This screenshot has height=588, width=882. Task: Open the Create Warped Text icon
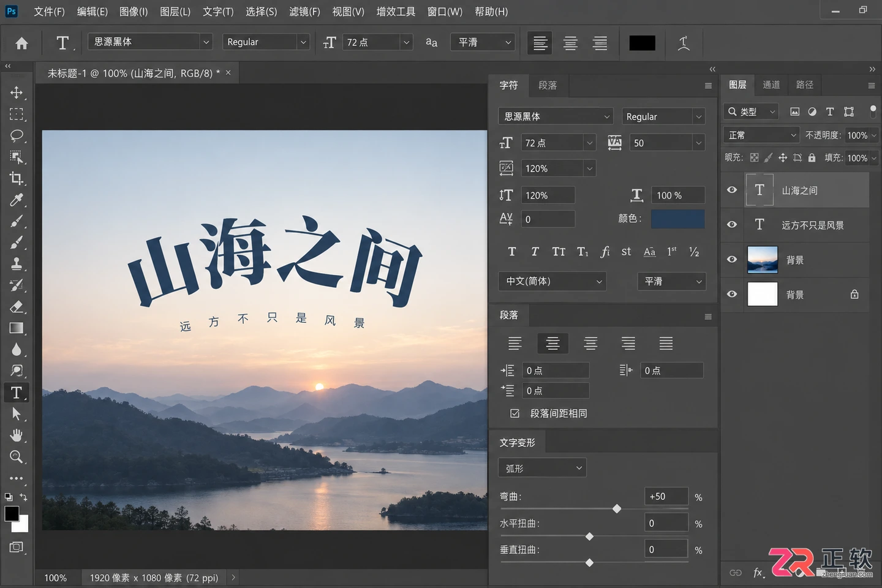pos(684,43)
